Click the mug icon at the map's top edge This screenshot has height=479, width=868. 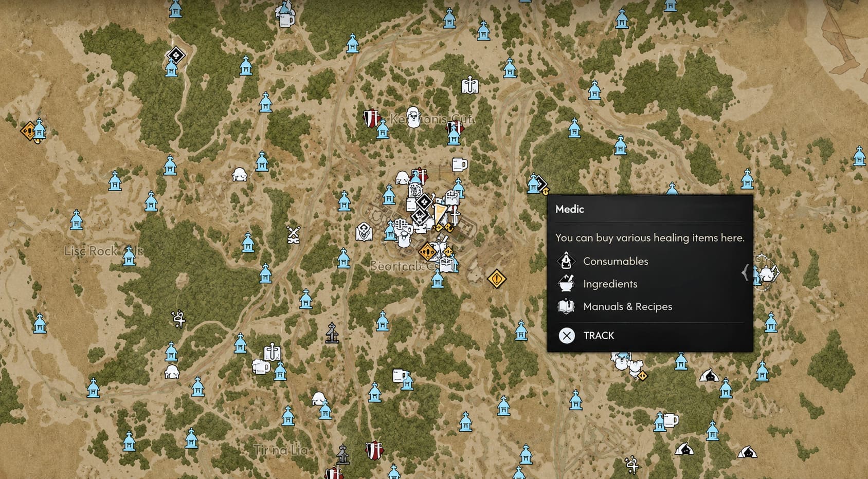point(286,20)
